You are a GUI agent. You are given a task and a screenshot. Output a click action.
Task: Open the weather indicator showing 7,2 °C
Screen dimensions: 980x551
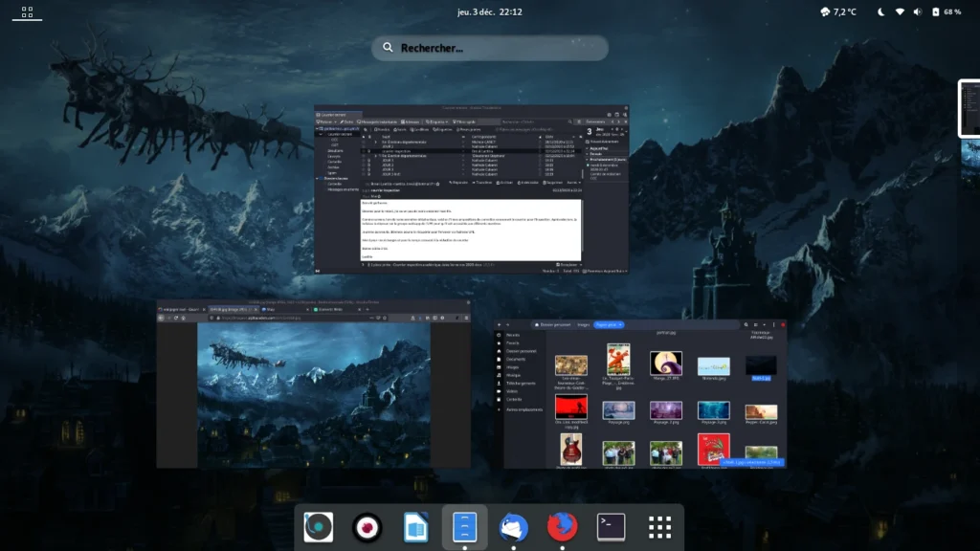click(839, 12)
